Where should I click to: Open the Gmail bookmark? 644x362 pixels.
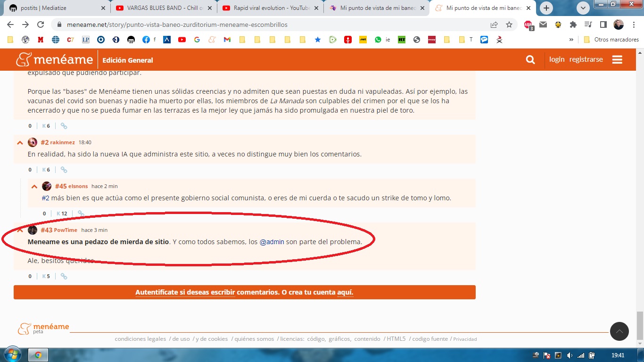[227, 40]
